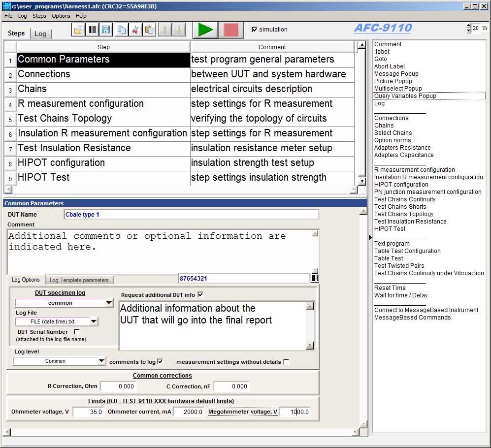Image resolution: width=491 pixels, height=448 pixels.
Task: Click the barcode toolbar icon
Action: point(92,30)
